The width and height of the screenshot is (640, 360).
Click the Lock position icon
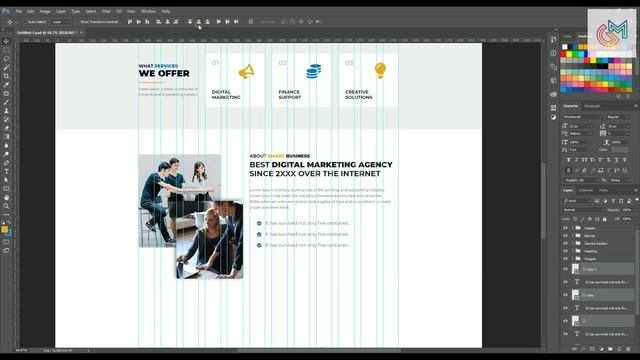tap(590, 219)
